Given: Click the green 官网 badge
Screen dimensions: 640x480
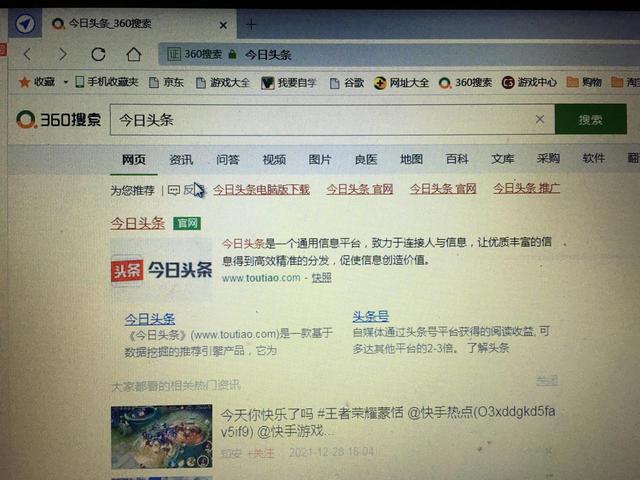Looking at the screenshot, I should [187, 223].
